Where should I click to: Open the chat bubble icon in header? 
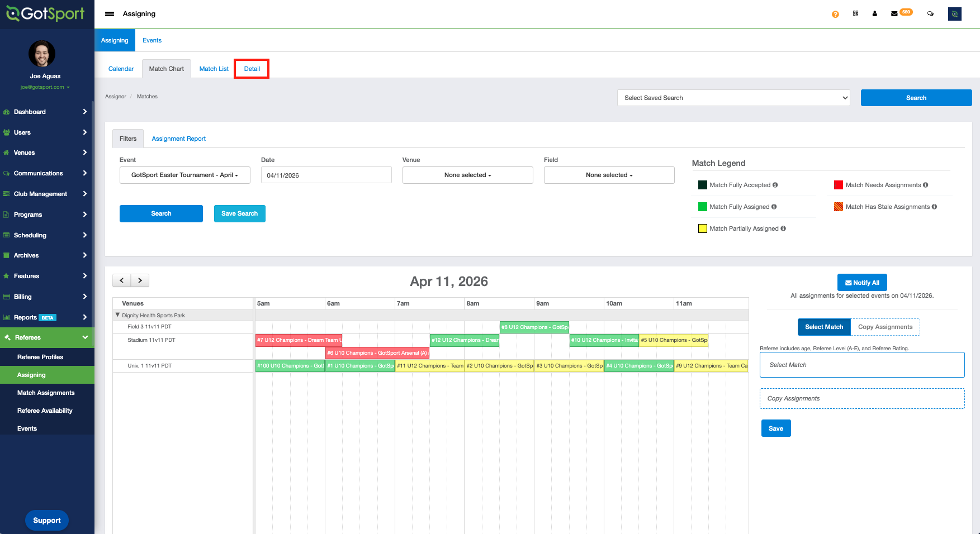click(x=930, y=14)
